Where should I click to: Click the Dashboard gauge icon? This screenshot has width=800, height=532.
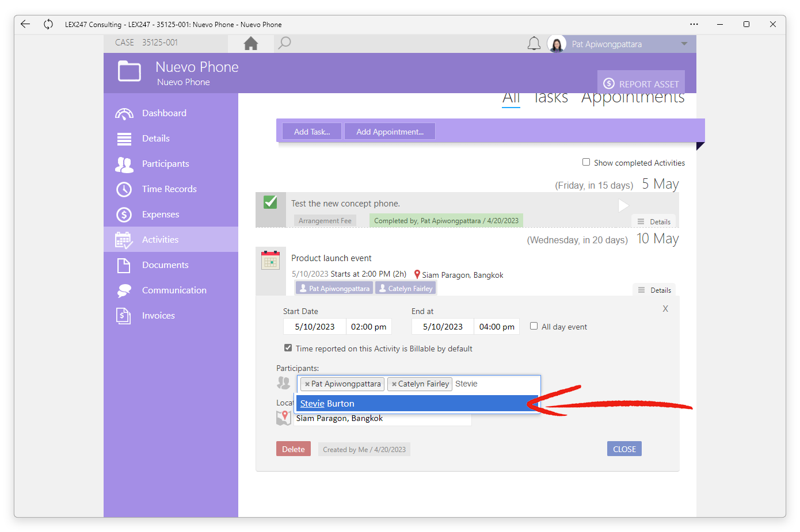(x=124, y=113)
